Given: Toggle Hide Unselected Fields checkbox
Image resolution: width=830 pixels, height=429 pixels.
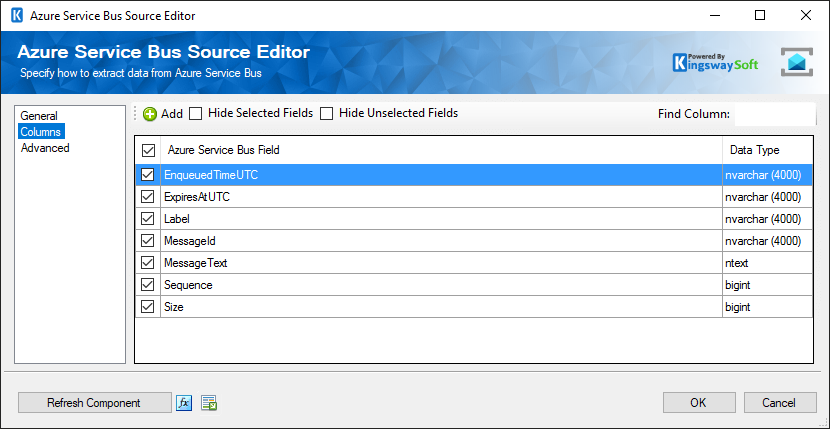Looking at the screenshot, I should tap(327, 114).
